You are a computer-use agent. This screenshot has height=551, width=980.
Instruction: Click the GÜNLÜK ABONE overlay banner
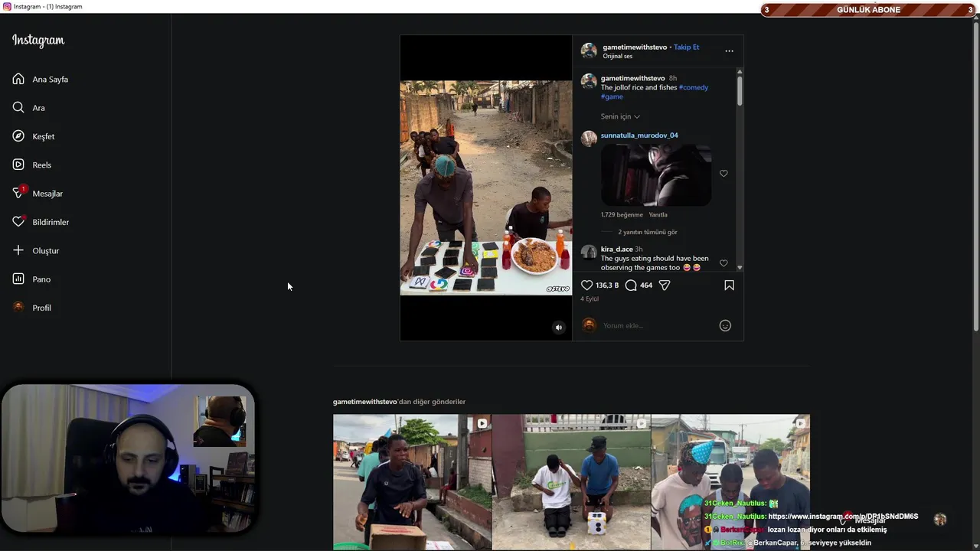pos(868,10)
